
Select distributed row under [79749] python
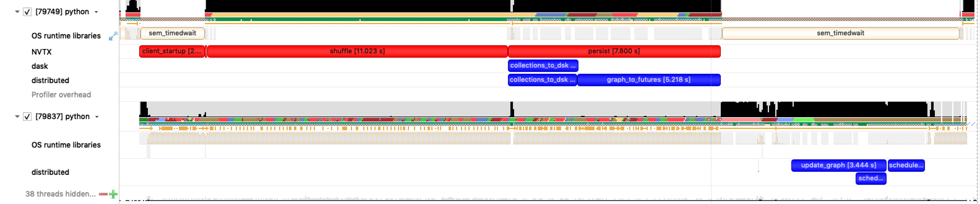(50, 81)
